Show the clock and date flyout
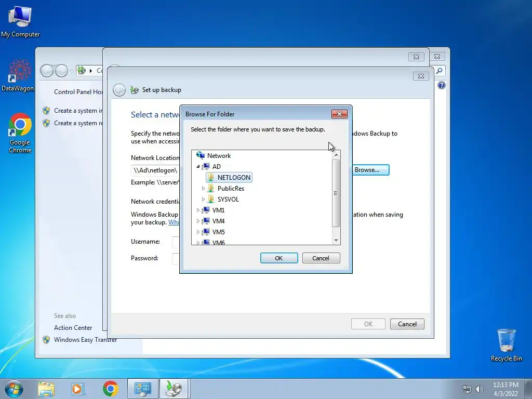 coord(506,389)
